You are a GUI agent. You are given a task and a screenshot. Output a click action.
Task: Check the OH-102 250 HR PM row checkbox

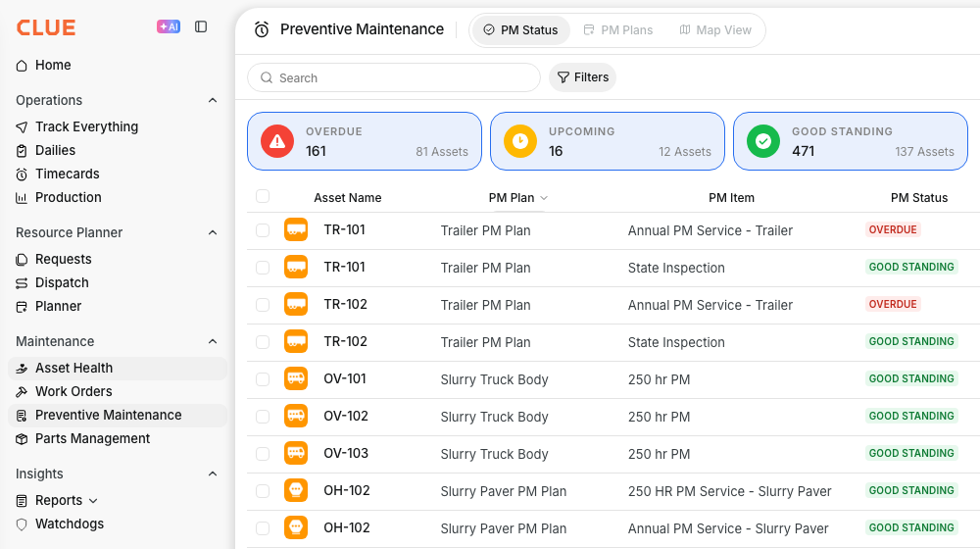click(x=263, y=491)
